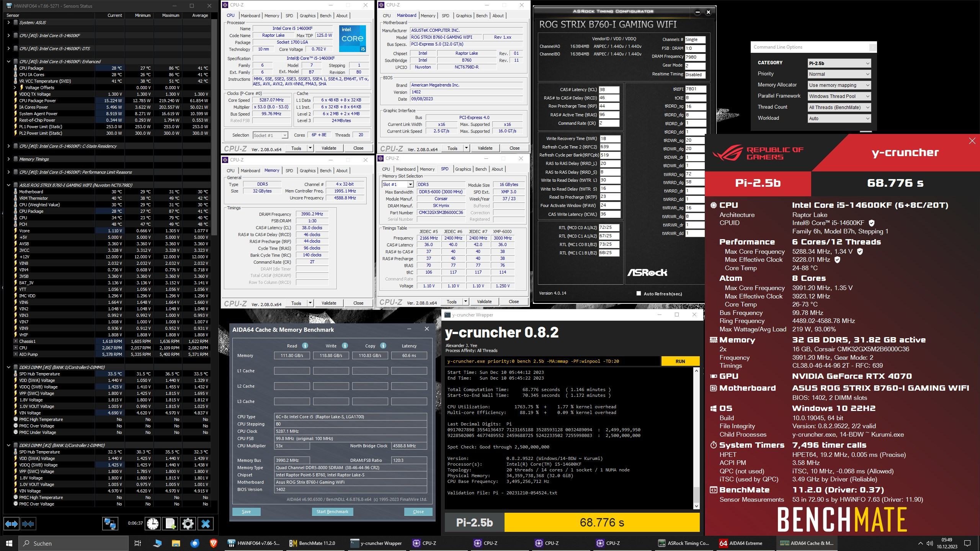Image resolution: width=980 pixels, height=551 pixels.
Task: Open Windows notification center icon
Action: pos(967,543)
